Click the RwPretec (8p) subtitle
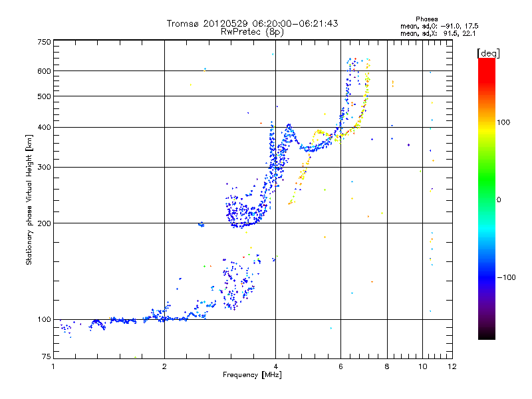Viewport: 532px width, 399px height. 252,31
